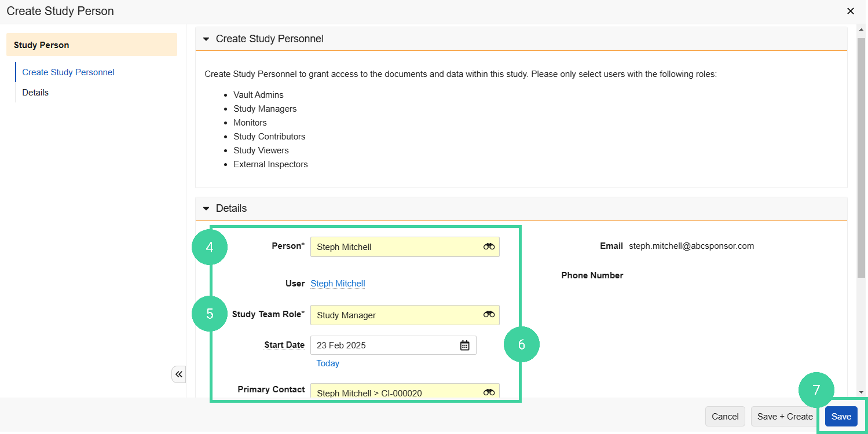Viewport: 868px width, 434px height.
Task: Click the Study Viewers list item
Action: coord(261,150)
